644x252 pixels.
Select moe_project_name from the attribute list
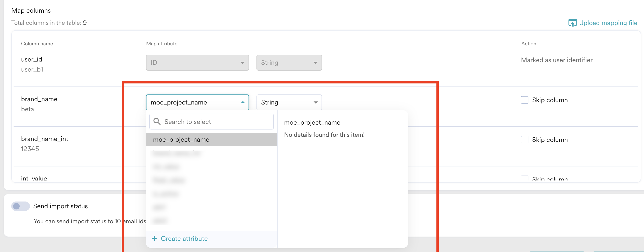(212, 139)
